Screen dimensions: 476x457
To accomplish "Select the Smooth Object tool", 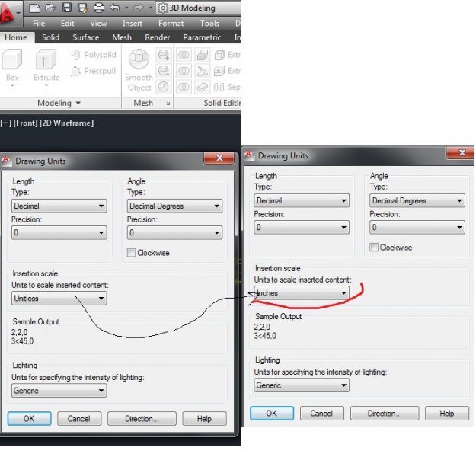I will pos(139,70).
